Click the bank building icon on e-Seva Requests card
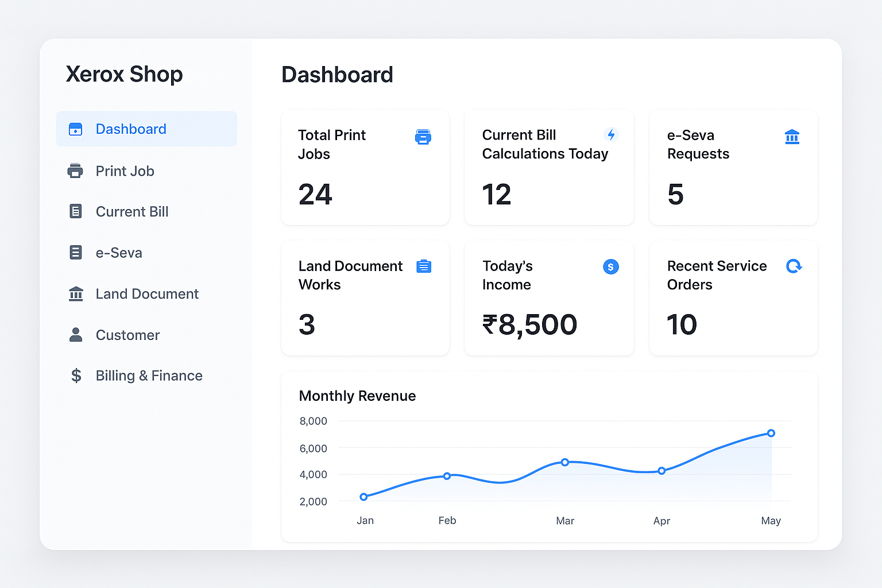 click(x=792, y=137)
